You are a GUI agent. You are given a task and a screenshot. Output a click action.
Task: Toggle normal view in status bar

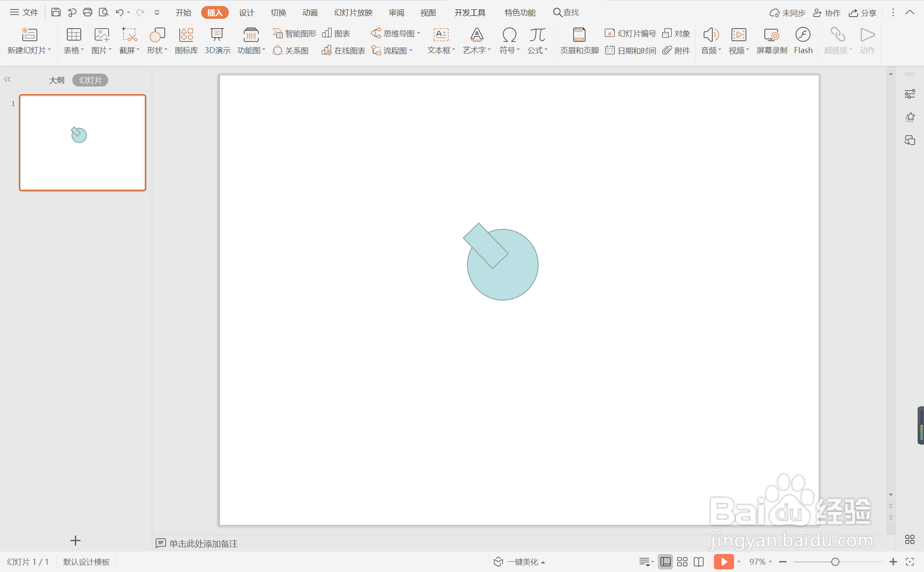[x=666, y=562]
